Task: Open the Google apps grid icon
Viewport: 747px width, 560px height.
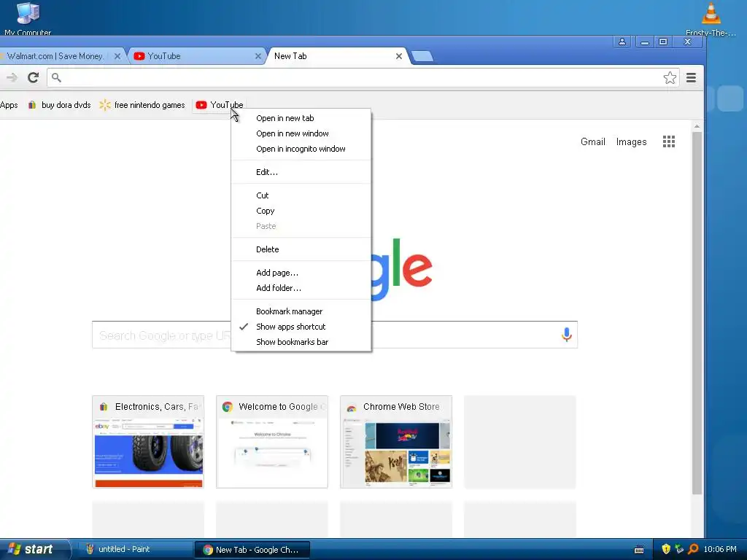Action: tap(669, 141)
